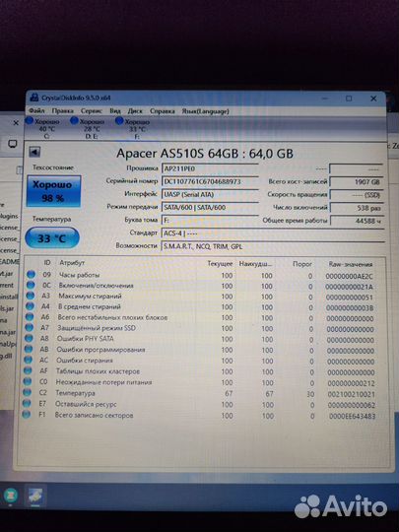Click the Буква тома field F:

coord(210,221)
